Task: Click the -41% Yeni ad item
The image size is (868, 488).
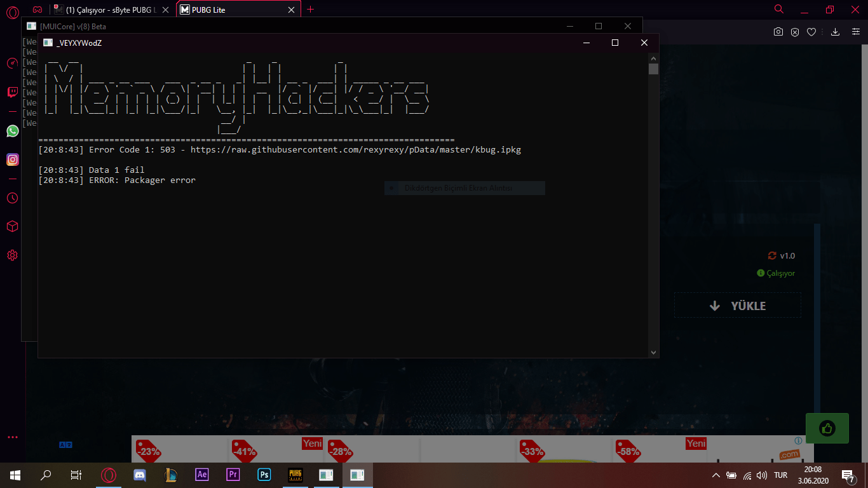Action: point(276,449)
